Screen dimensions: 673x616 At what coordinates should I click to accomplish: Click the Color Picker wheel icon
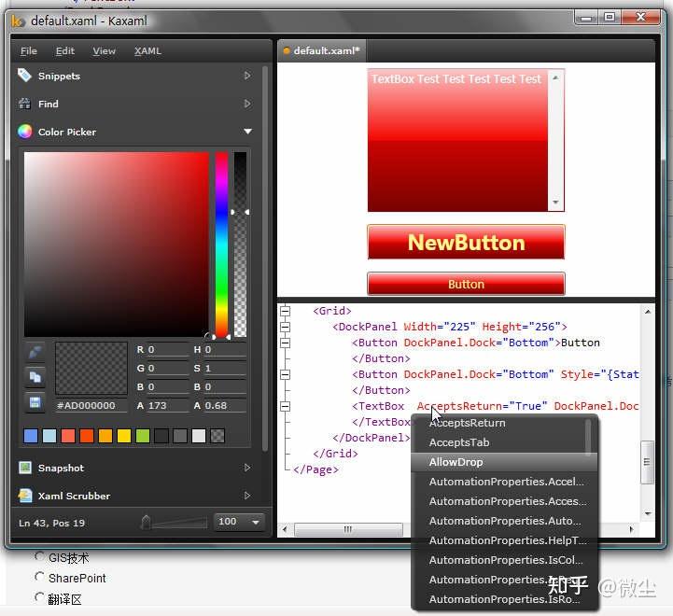25,132
